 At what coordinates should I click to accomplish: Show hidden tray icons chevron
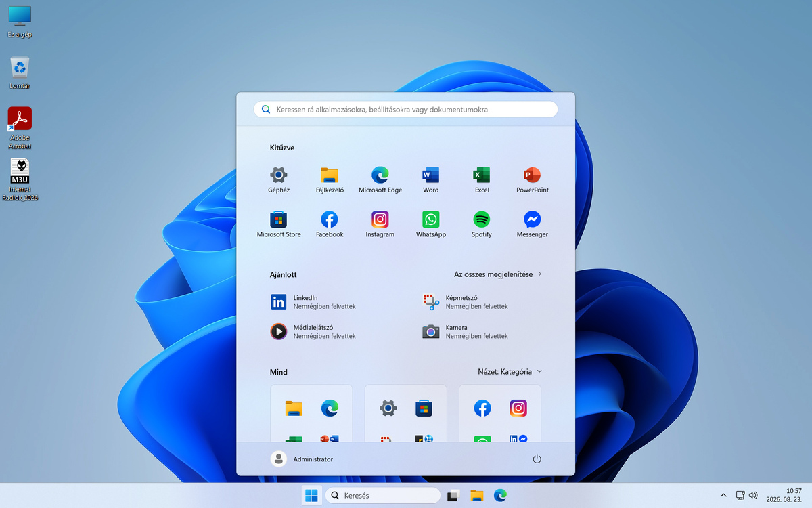723,496
